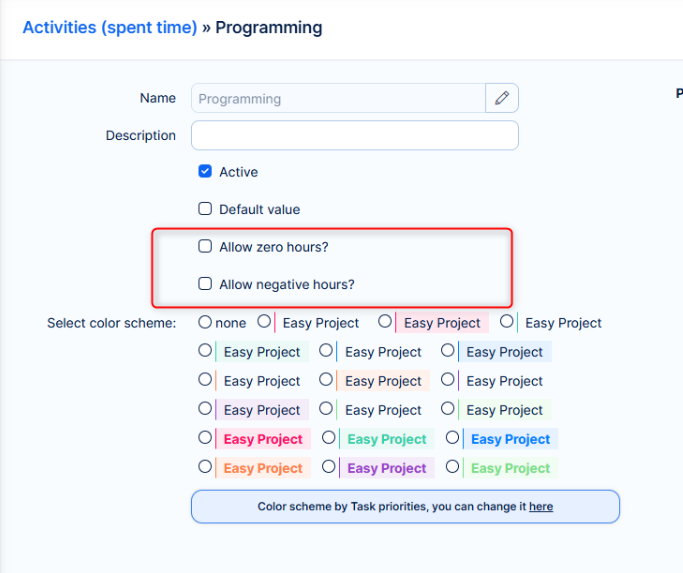Screen dimensions: 683x573
Task: Pick the bold blue Easy Project scheme
Action: [453, 438]
